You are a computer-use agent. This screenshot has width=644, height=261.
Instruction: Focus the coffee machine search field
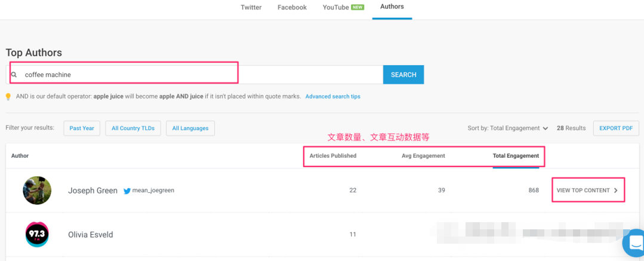click(197, 75)
